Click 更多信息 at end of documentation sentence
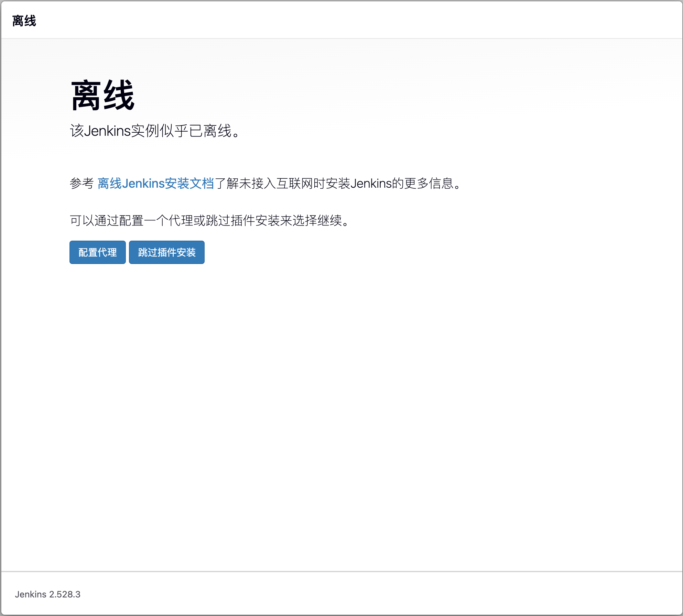The width and height of the screenshot is (683, 616). point(429,184)
